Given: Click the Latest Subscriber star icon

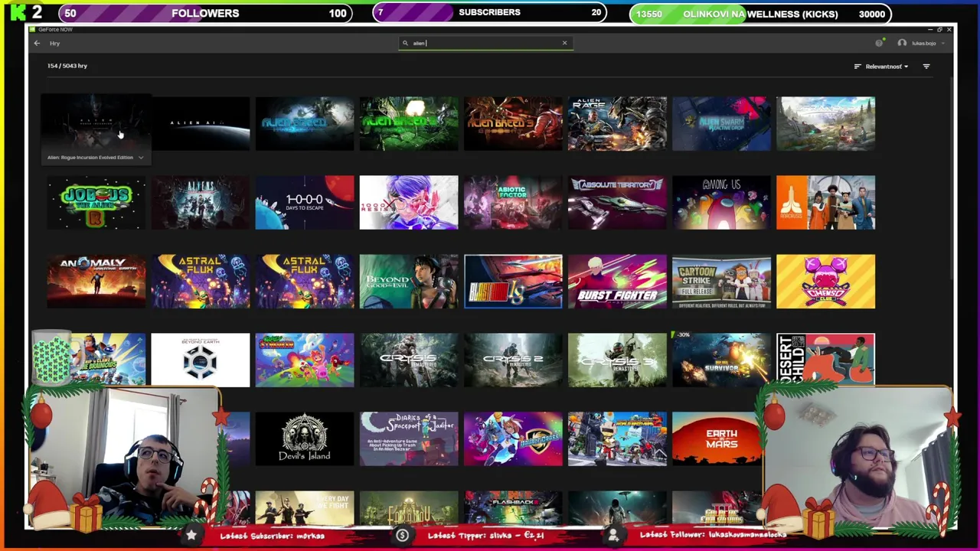Looking at the screenshot, I should [191, 536].
